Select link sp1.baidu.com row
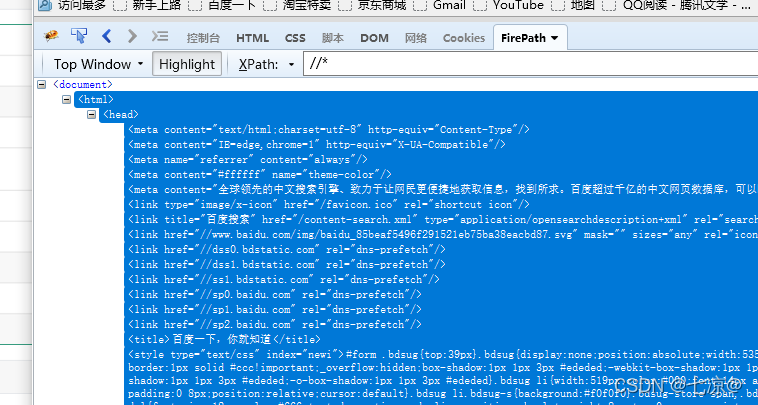This screenshot has width=758, height=405. [x=275, y=309]
